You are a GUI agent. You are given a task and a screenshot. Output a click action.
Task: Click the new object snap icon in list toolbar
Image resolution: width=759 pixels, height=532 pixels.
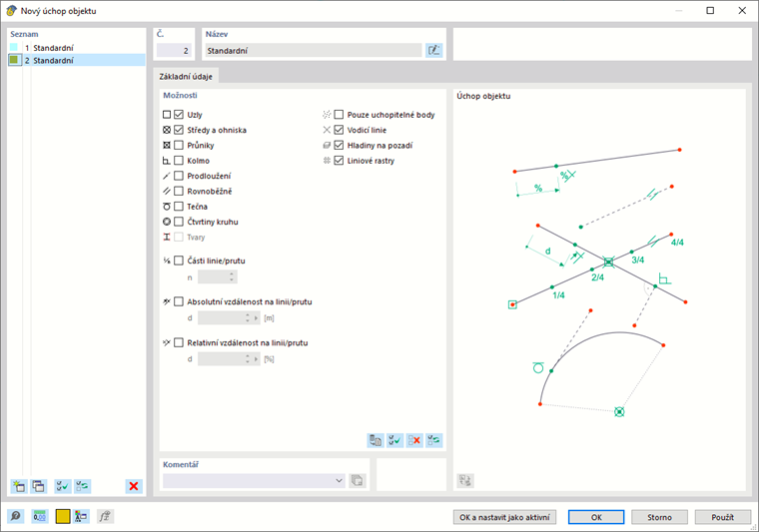pos(19,486)
